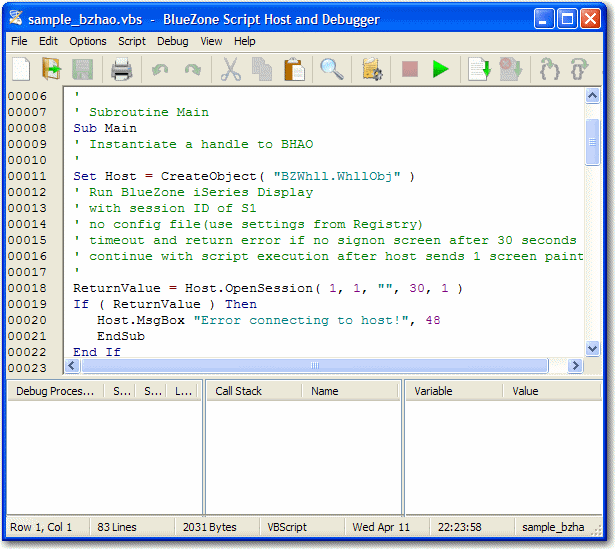
Task: Click the Copy toolbar icon
Action: pyautogui.click(x=262, y=69)
